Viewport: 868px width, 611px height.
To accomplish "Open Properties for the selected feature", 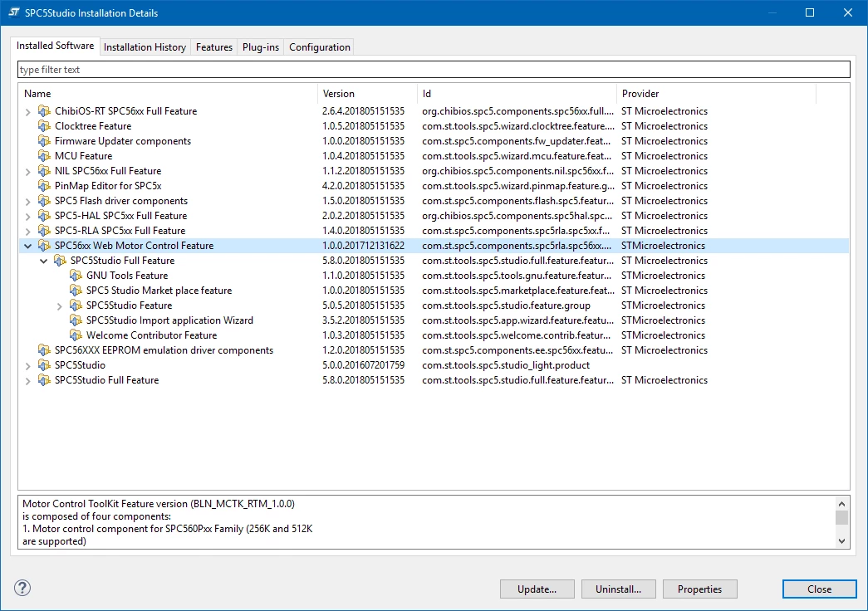I will tap(699, 589).
